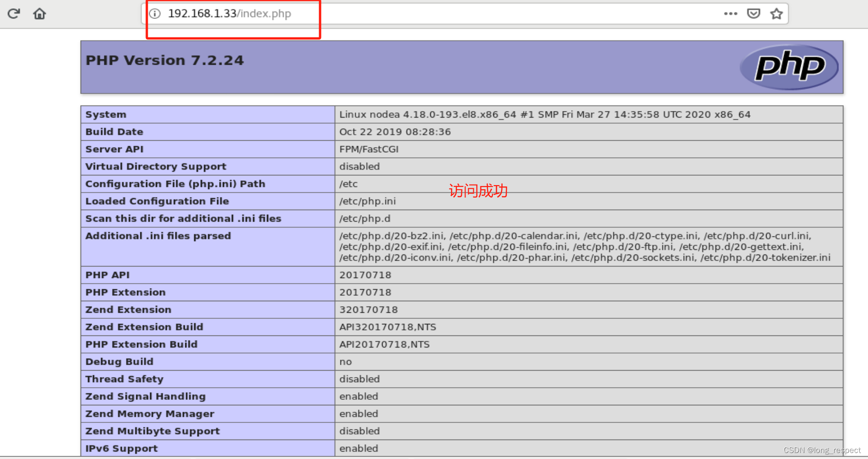Click the Zend Signal Handling label
868x459 pixels.
click(145, 397)
